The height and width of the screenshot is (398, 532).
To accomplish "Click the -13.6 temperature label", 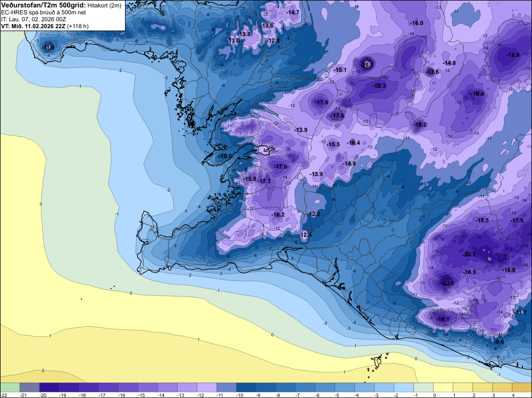I will click(267, 26).
